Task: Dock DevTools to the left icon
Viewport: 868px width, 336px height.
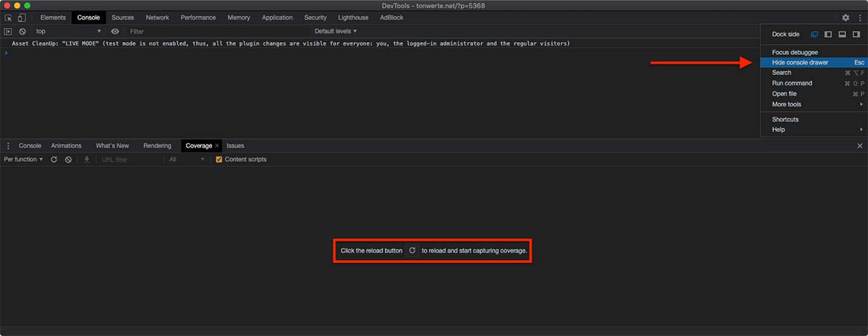Action: tap(828, 34)
